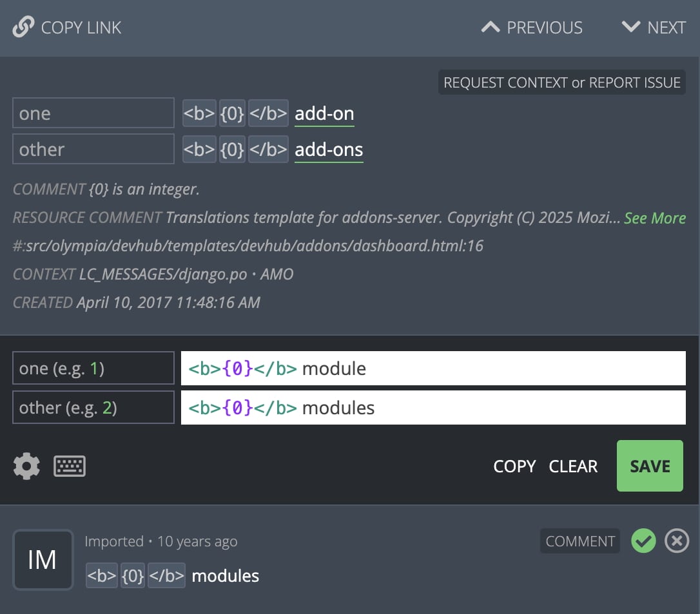700x614 pixels.
Task: Click COMMENT on the imported translation
Action: [580, 541]
